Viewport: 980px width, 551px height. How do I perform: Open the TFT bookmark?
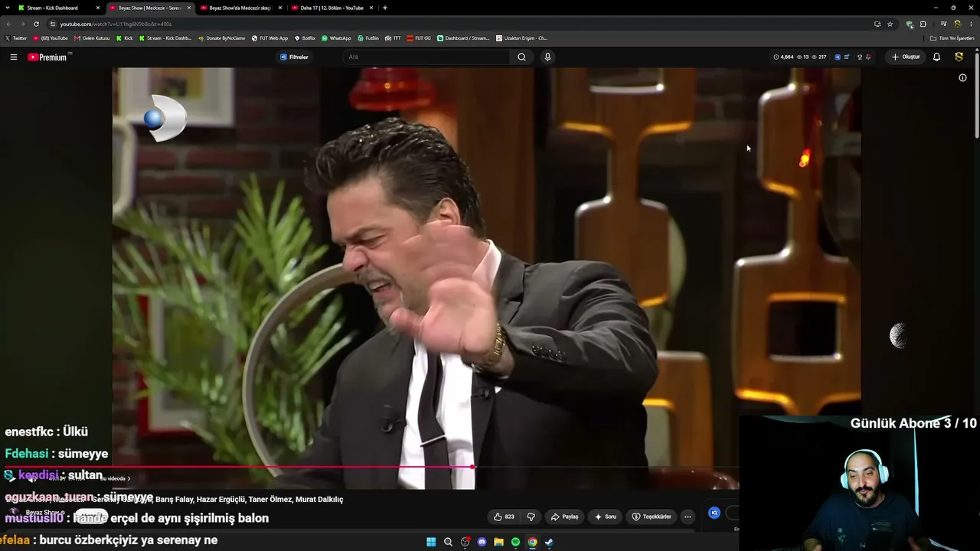[x=393, y=37]
